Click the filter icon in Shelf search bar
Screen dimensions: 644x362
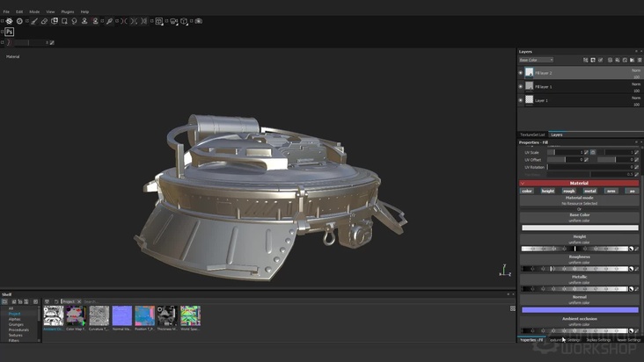[48, 301]
